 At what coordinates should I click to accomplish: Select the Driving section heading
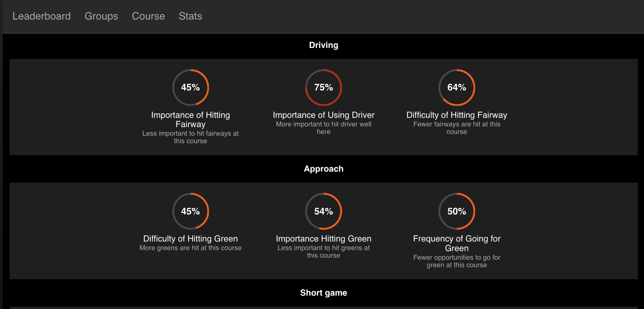323,45
